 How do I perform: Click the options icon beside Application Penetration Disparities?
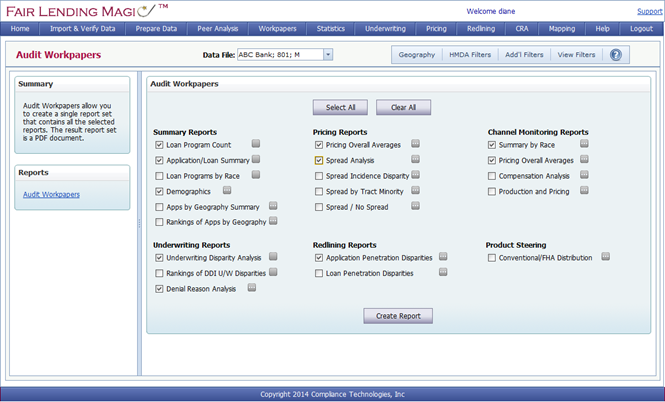pyautogui.click(x=442, y=257)
